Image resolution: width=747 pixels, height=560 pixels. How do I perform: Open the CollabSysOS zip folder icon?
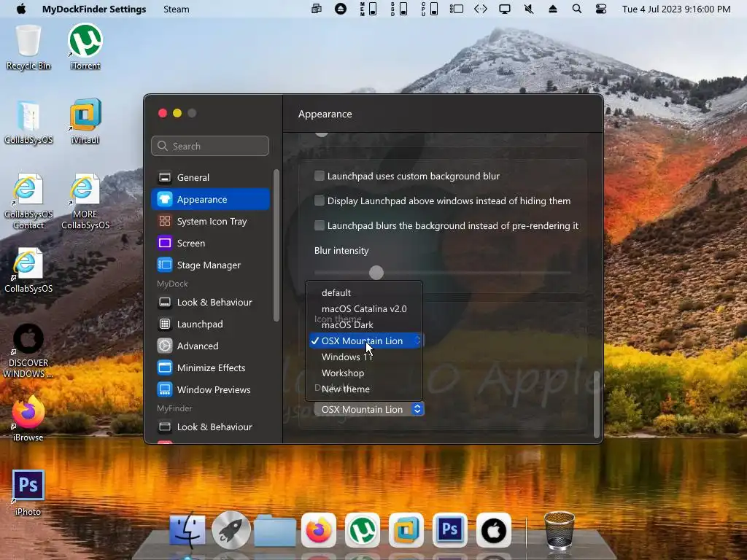[x=28, y=122]
